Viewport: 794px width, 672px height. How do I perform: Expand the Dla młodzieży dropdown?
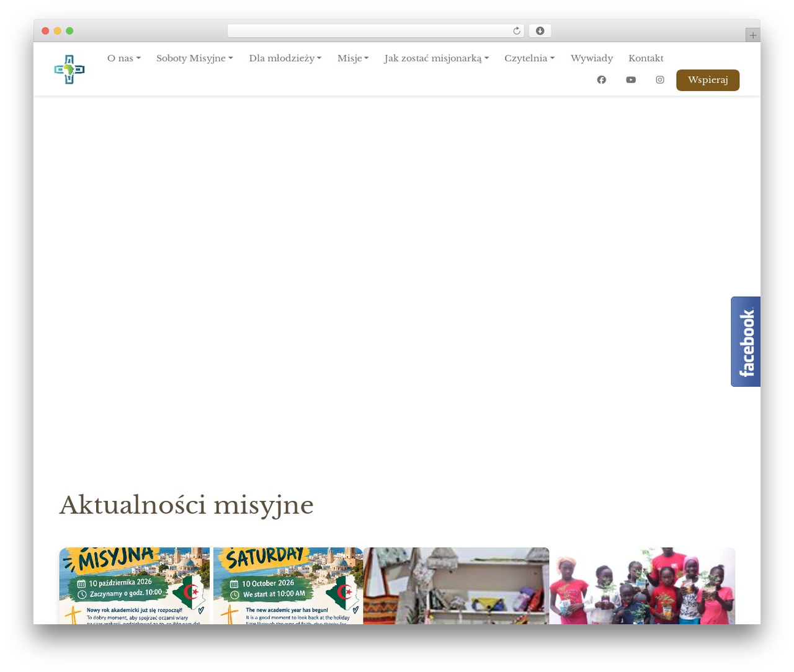[x=285, y=58]
